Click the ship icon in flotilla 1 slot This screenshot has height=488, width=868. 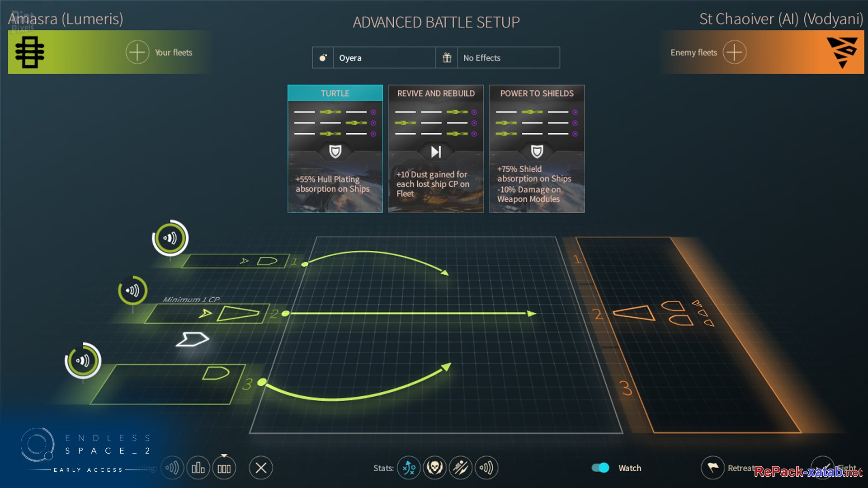tap(267, 261)
